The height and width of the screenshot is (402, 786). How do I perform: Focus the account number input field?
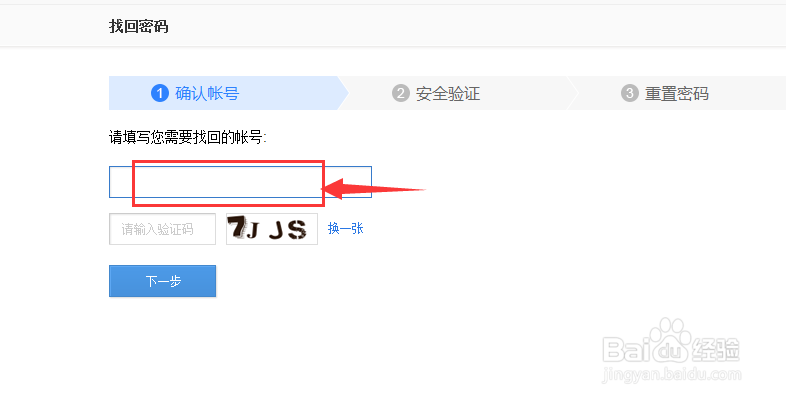point(240,182)
